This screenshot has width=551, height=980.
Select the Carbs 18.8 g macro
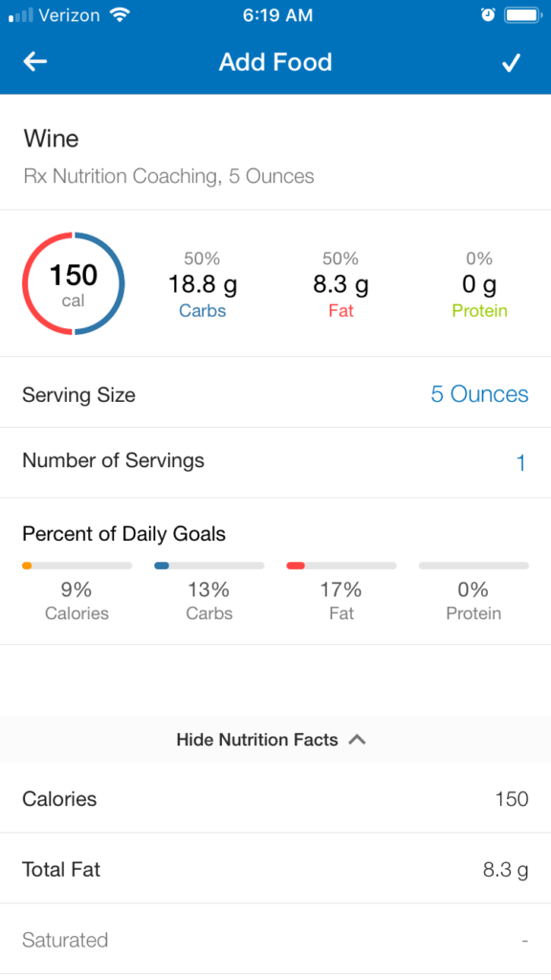pos(203,284)
